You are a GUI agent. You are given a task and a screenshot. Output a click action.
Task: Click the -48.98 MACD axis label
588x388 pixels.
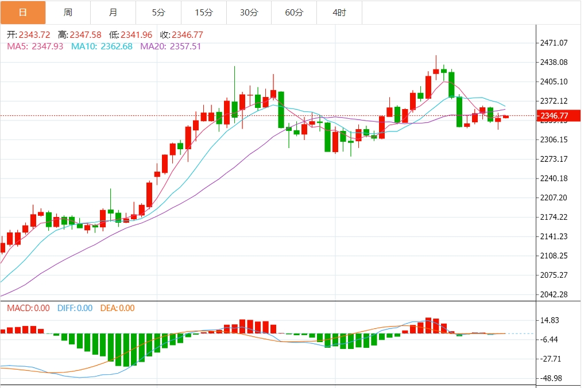click(x=551, y=379)
